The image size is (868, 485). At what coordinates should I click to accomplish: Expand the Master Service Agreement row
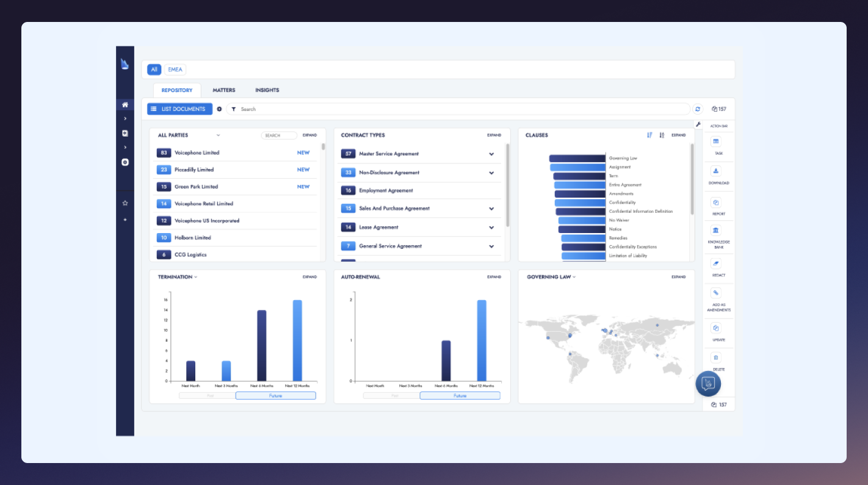(491, 154)
